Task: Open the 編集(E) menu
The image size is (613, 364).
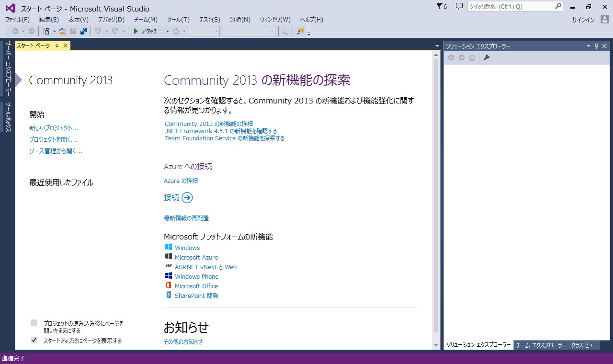Action: [x=49, y=20]
